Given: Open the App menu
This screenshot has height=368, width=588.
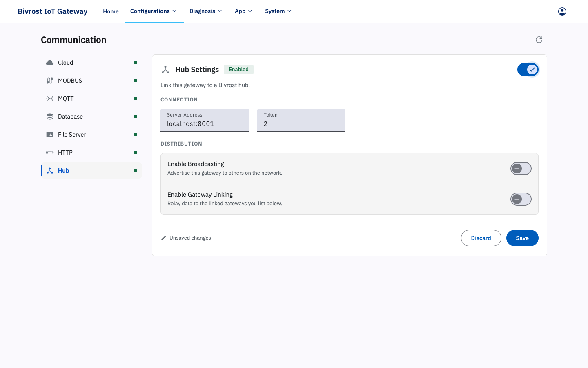Looking at the screenshot, I should pos(244,11).
